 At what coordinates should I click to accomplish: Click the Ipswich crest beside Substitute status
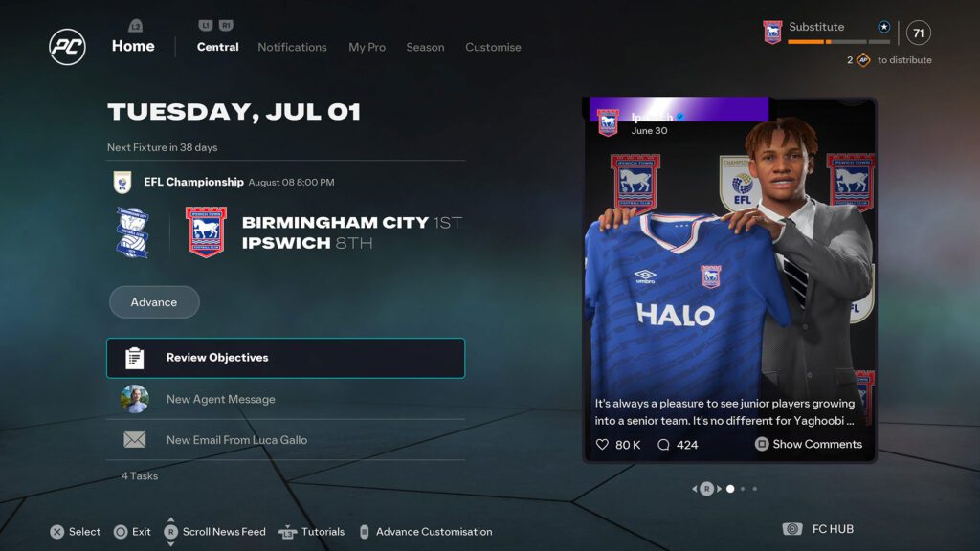coord(772,32)
